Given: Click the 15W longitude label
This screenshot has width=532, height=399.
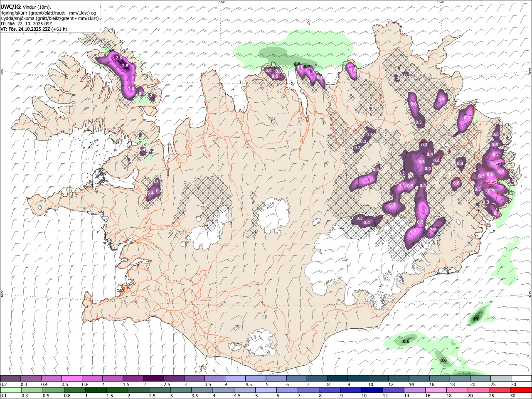Looking at the screenshot, I should pos(440,2).
